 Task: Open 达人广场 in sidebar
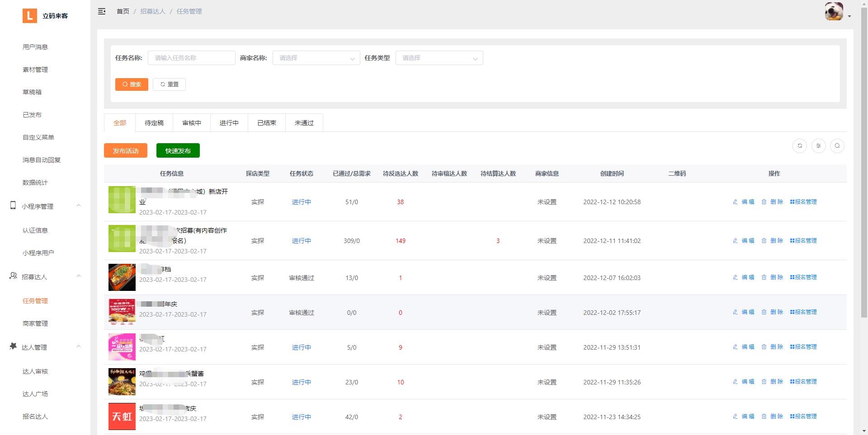pyautogui.click(x=35, y=394)
